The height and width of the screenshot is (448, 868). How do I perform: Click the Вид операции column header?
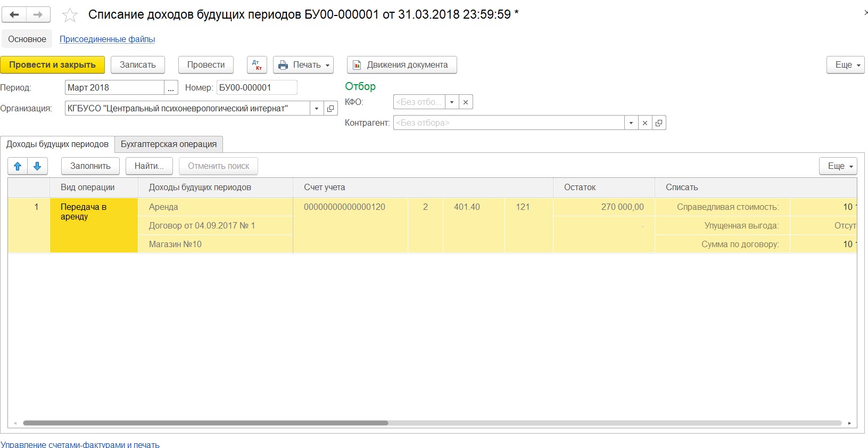94,188
